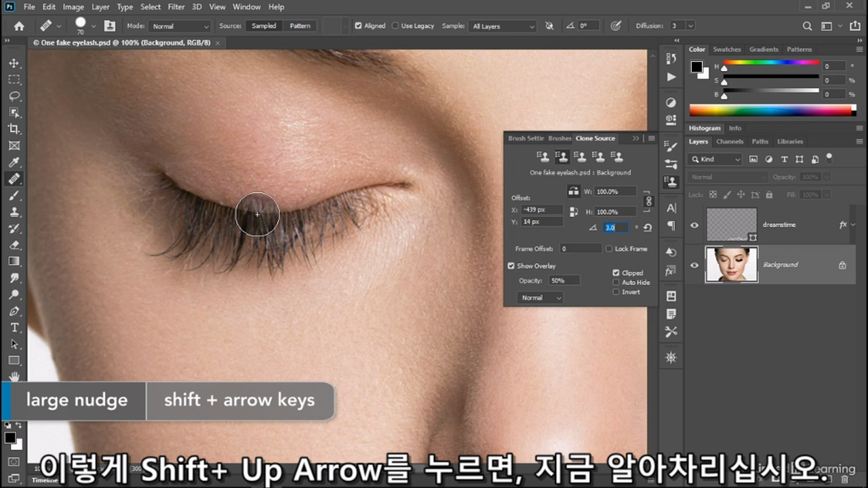Hide the Background layer

694,264
